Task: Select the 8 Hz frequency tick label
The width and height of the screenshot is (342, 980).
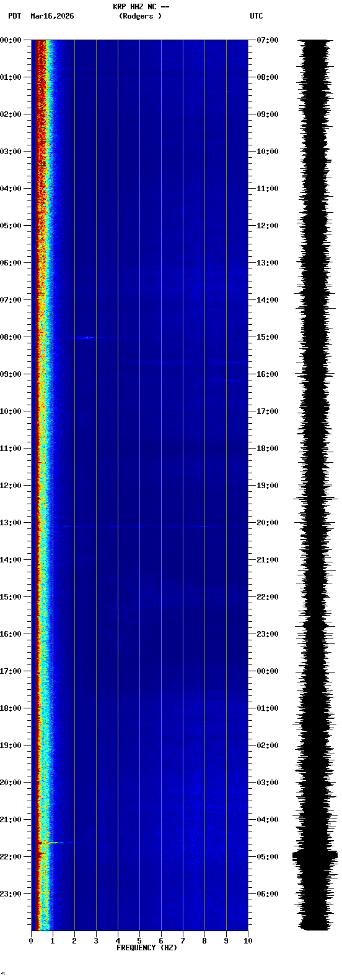Action: click(204, 941)
